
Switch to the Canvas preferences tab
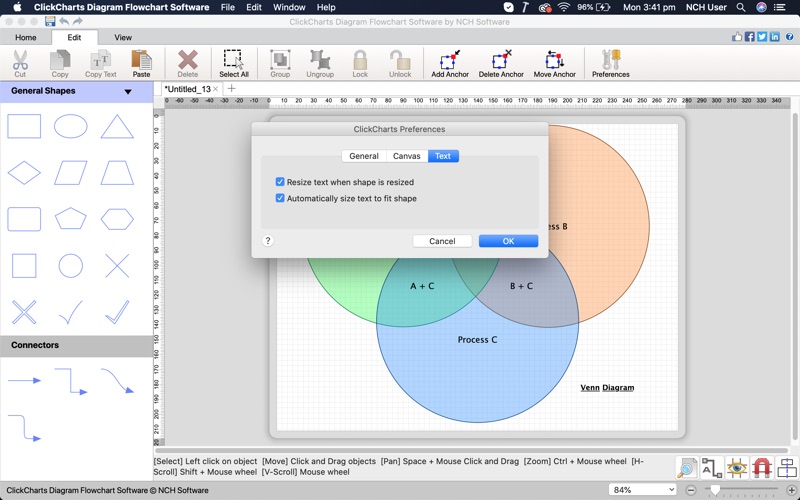[x=407, y=156]
